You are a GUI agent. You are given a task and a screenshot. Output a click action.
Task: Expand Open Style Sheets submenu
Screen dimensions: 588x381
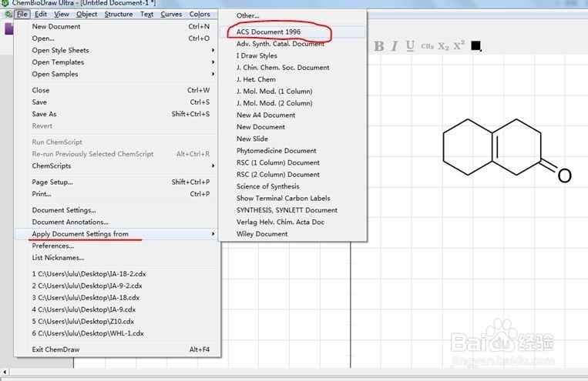click(x=116, y=50)
